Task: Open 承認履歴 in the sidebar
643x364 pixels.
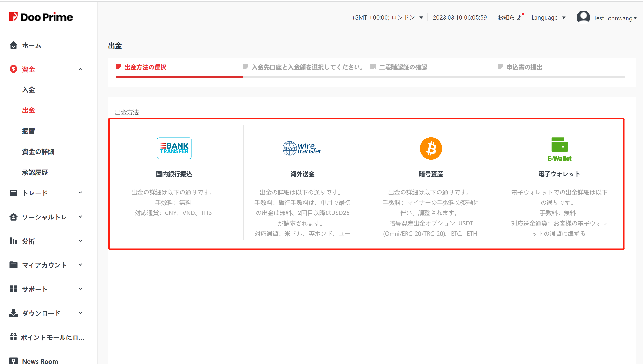Action: 35,172
